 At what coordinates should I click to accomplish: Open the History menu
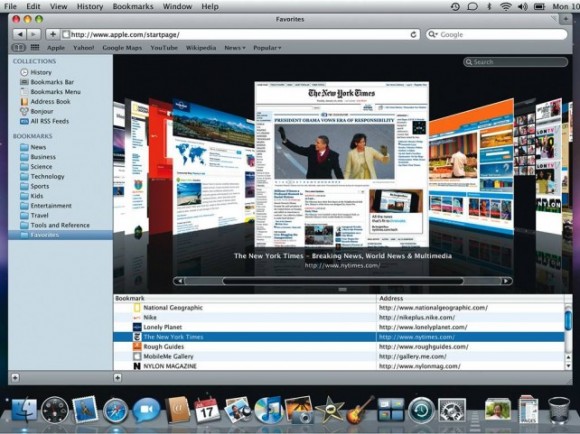90,6
